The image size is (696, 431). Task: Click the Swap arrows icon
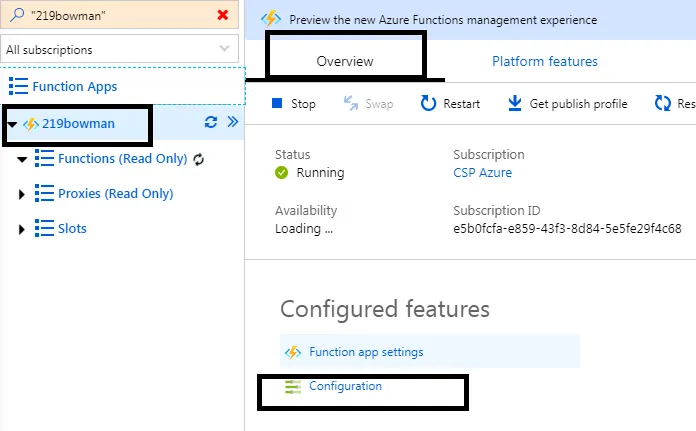coord(351,103)
